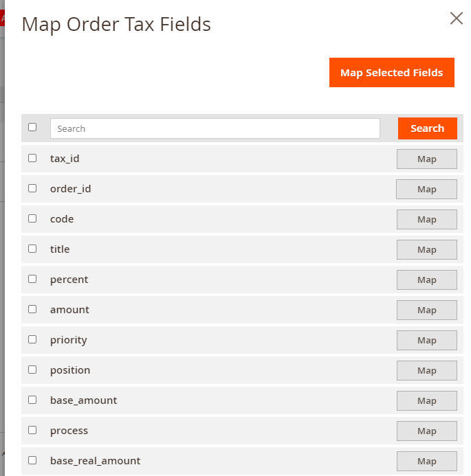Screen dimensions: 471x476
Task: Click Map next to process field
Action: [426, 431]
